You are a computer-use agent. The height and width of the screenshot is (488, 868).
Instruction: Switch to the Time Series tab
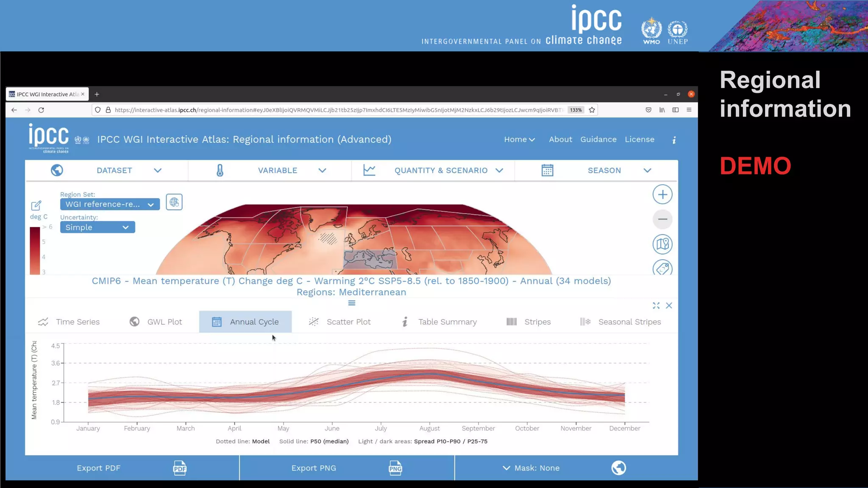pos(69,322)
